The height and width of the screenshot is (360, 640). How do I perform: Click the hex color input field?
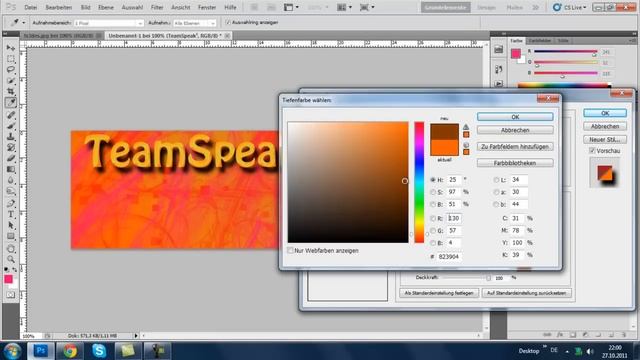(x=449, y=257)
